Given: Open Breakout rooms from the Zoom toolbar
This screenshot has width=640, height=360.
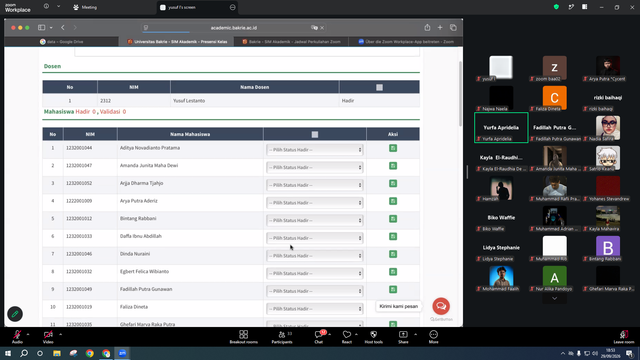Looking at the screenshot, I should (x=244, y=334).
